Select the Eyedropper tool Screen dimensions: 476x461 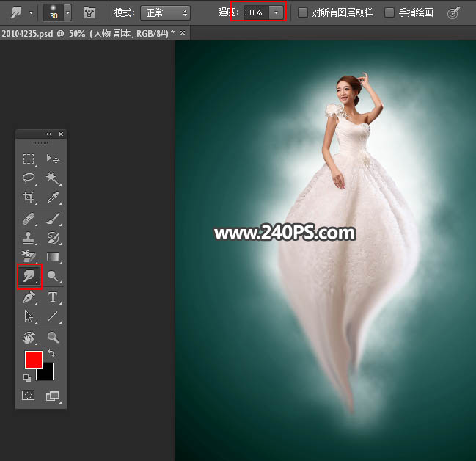point(53,197)
